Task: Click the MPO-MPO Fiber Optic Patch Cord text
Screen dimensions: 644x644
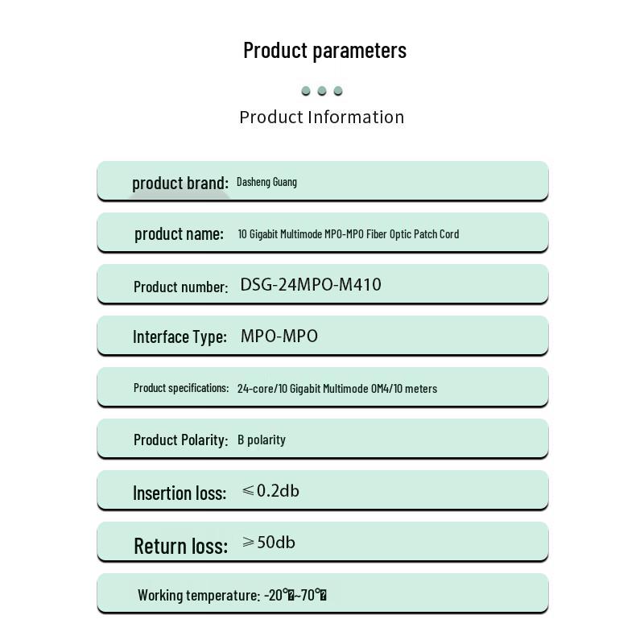Action: click(x=391, y=234)
